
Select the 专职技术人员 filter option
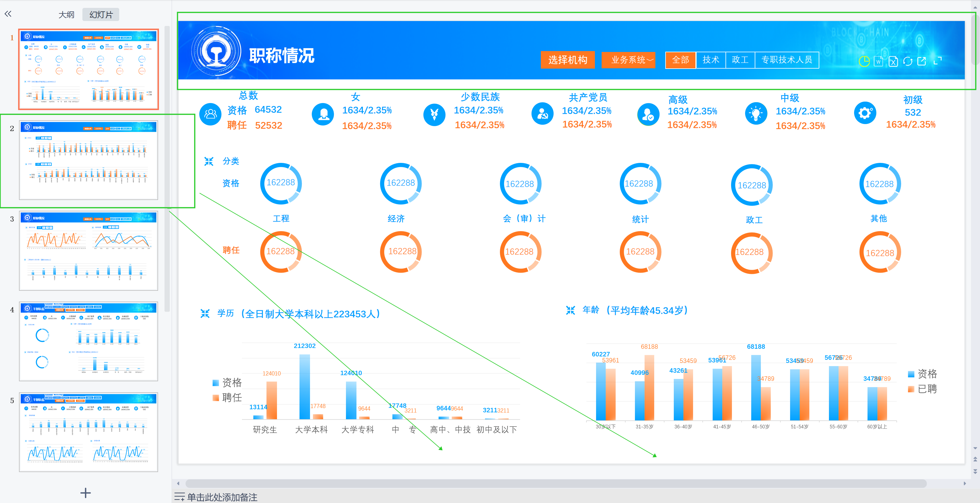[786, 60]
